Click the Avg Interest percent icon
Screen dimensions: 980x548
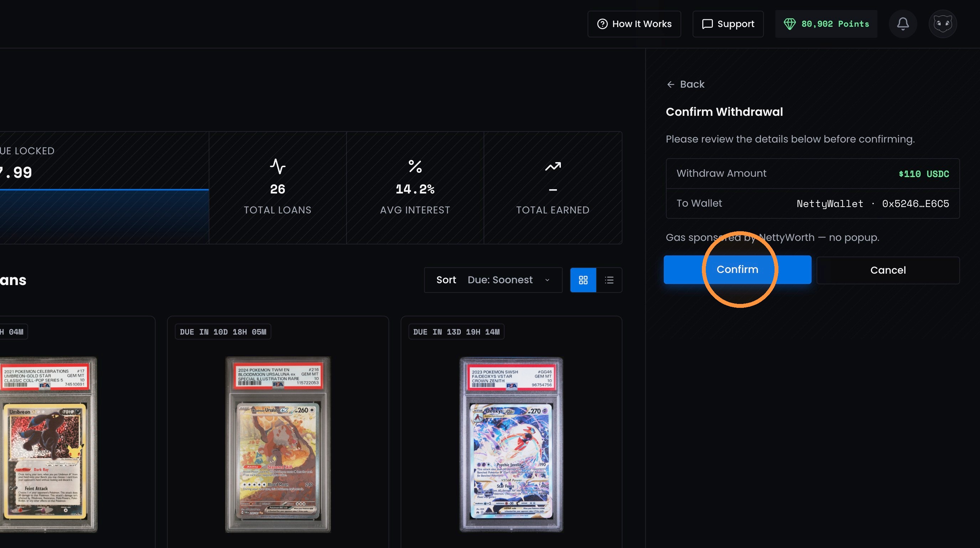(x=415, y=166)
